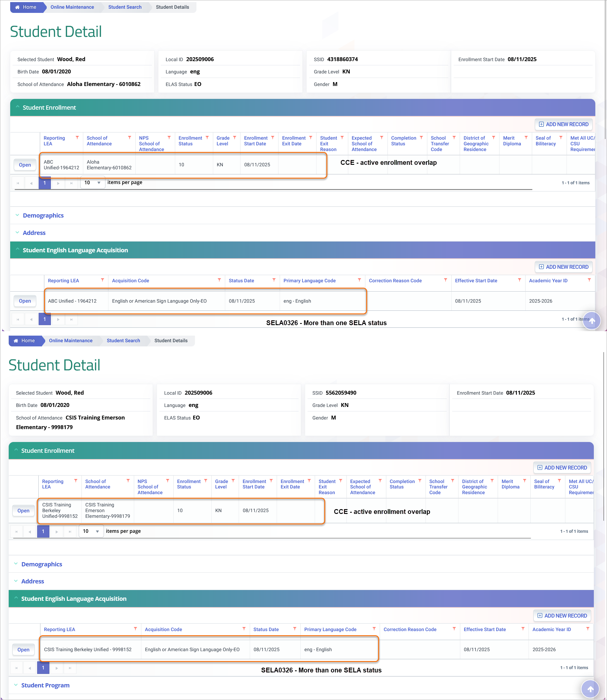Image resolution: width=607 pixels, height=700 pixels.
Task: Filter School Transfer Code column in bottom enrollment table
Action: click(x=452, y=481)
